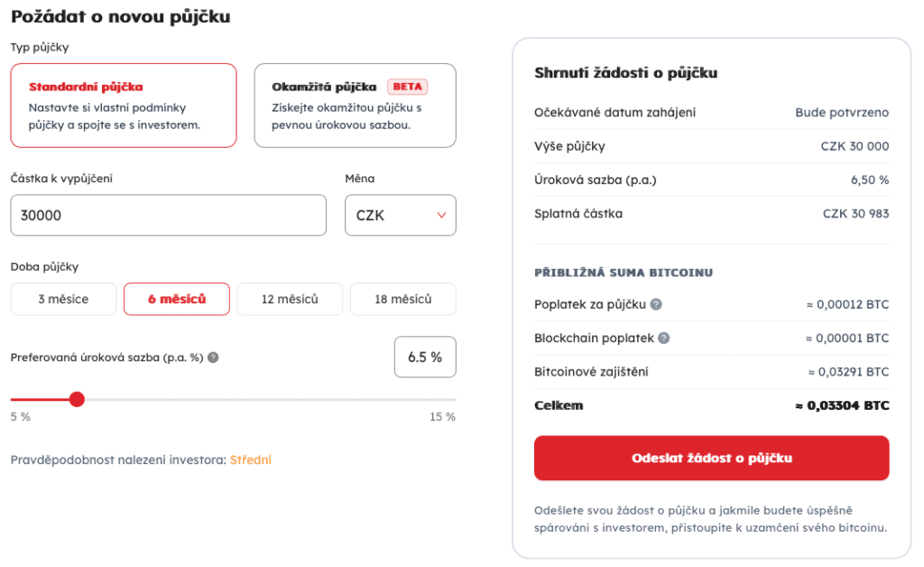Click the interest rate slider handle
The image size is (924, 567).
pos(77,399)
